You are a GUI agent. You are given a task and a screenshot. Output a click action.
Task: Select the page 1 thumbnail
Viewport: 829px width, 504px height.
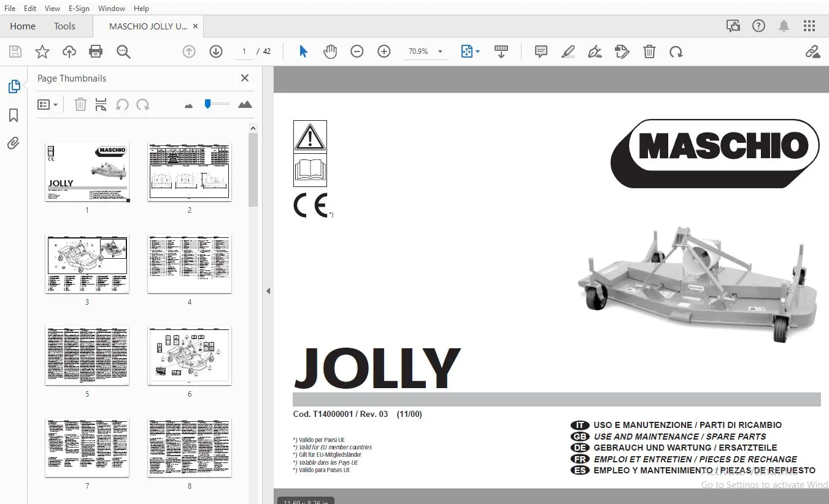(87, 172)
